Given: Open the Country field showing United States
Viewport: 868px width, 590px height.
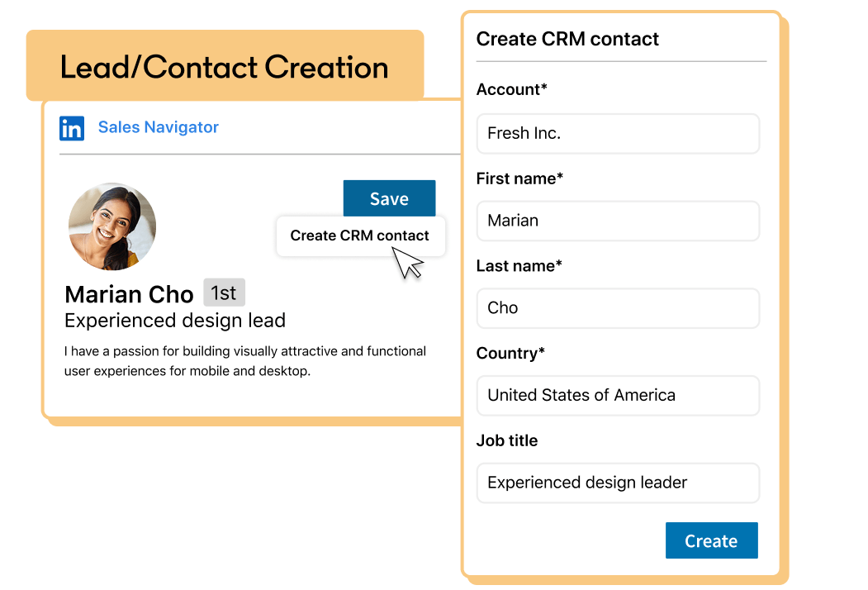Looking at the screenshot, I should tap(617, 395).
